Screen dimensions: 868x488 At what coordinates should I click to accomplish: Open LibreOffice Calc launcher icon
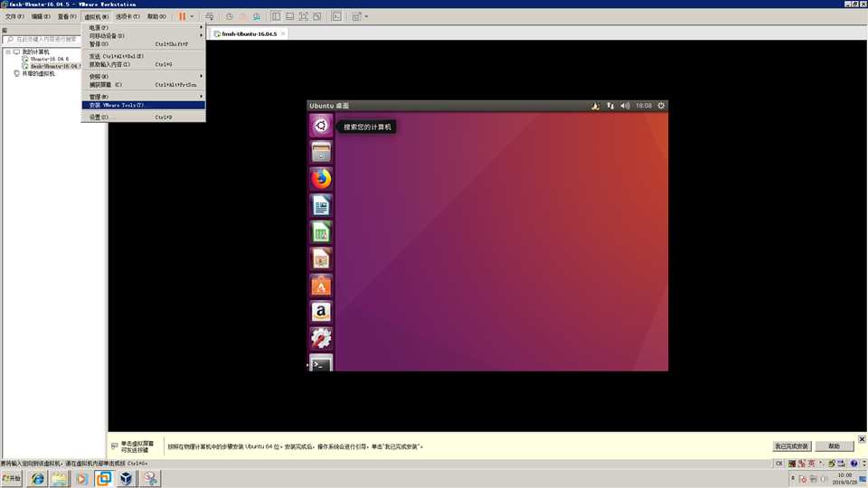pyautogui.click(x=321, y=232)
